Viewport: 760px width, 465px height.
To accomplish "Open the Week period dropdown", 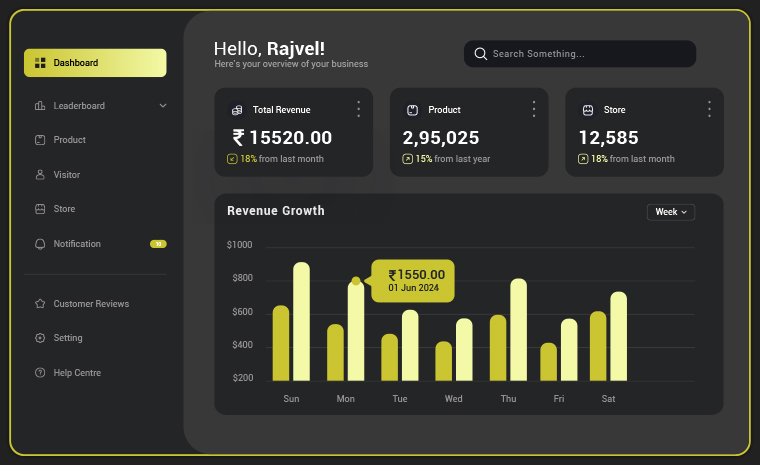I will tap(670, 212).
